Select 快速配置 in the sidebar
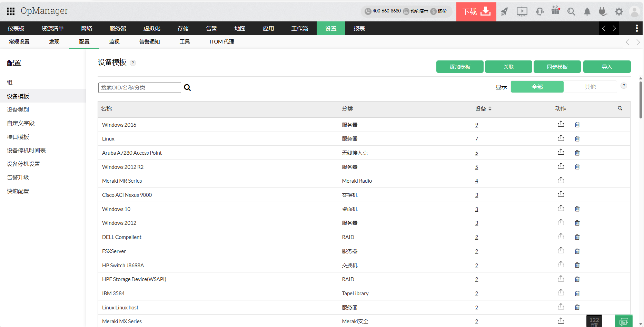The height and width of the screenshot is (327, 644). pyautogui.click(x=18, y=191)
